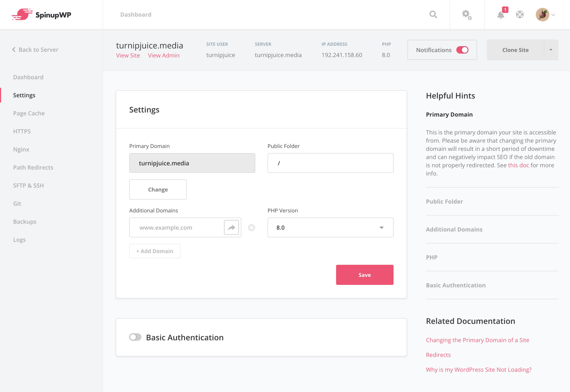Open HTTPS section
The image size is (570, 392).
(22, 131)
